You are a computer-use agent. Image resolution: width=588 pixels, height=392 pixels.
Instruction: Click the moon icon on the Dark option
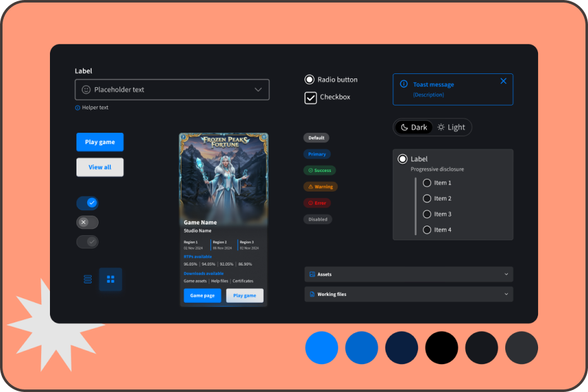click(403, 127)
